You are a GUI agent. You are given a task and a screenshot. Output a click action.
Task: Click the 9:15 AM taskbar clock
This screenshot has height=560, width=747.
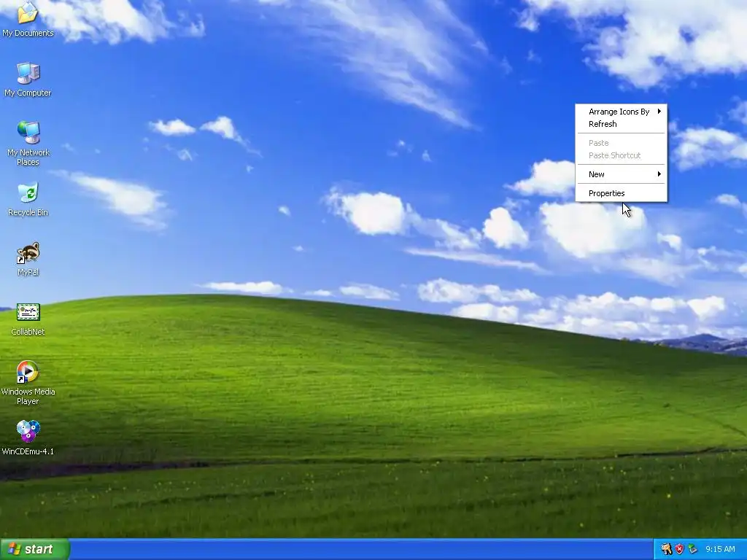720,549
